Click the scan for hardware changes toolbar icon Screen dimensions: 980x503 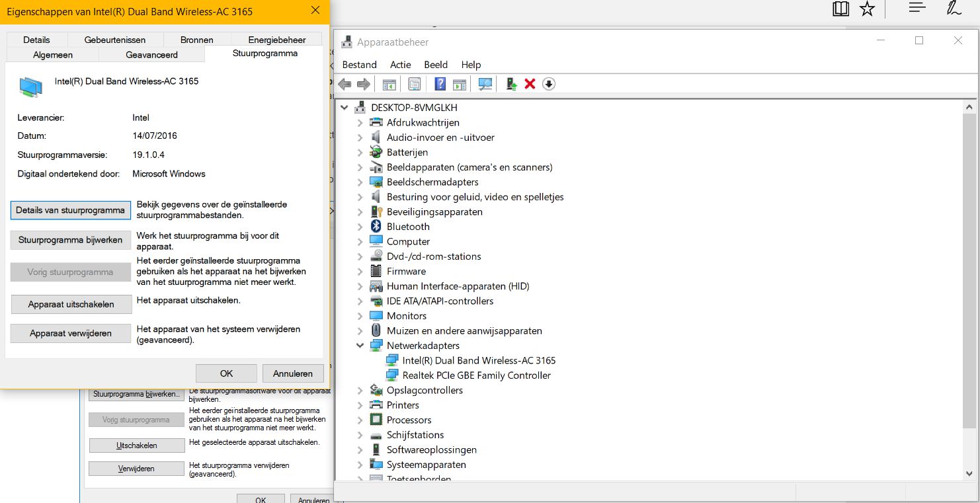click(485, 84)
